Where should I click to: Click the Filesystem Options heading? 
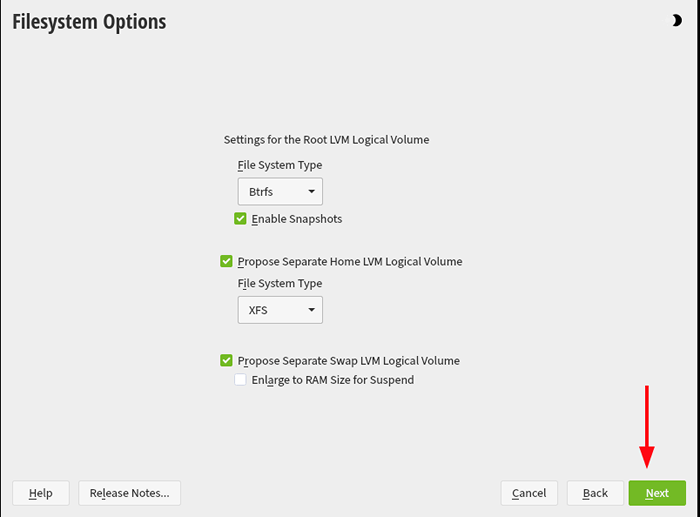tap(89, 22)
